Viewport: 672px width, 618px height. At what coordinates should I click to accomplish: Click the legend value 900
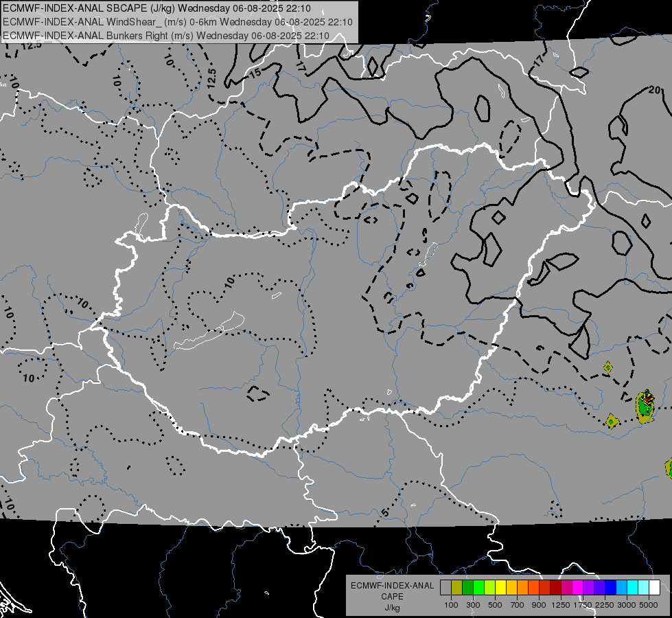point(539,605)
